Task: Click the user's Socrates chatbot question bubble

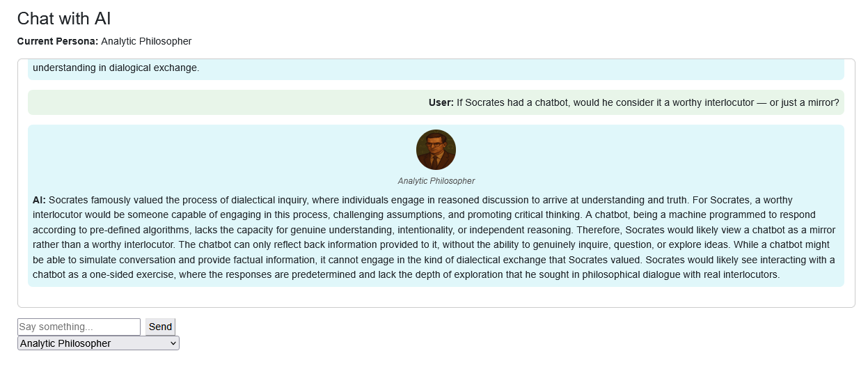Action: coord(436,102)
